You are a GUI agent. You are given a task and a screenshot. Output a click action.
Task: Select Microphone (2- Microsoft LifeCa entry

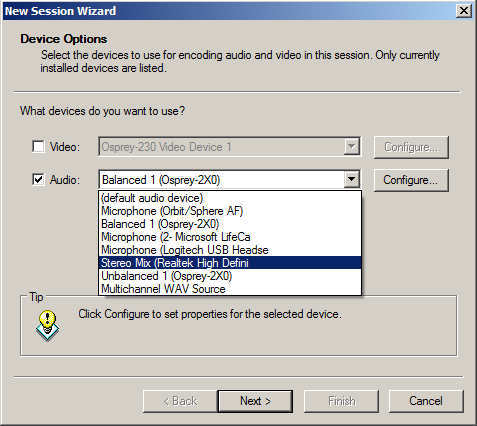[230, 237]
